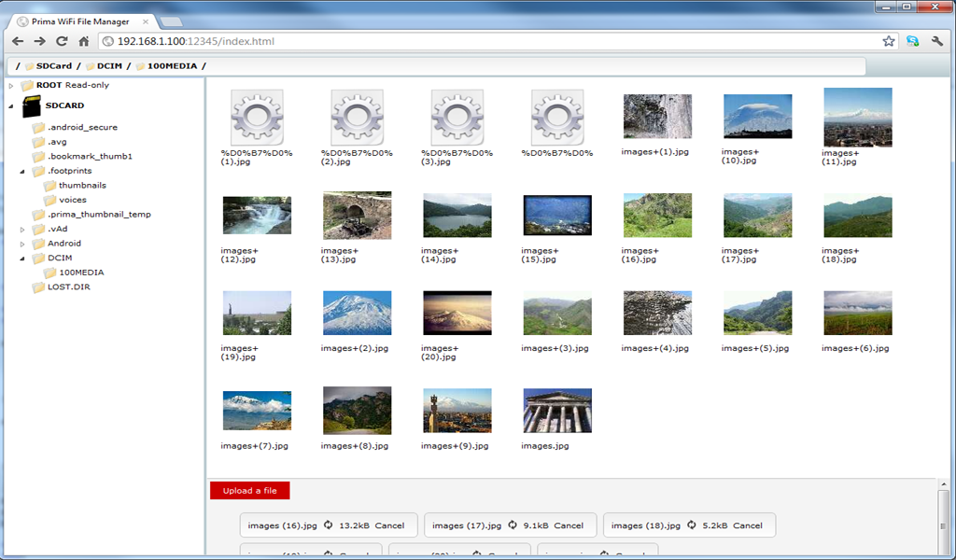Expand the .vAd folder

pos(21,229)
